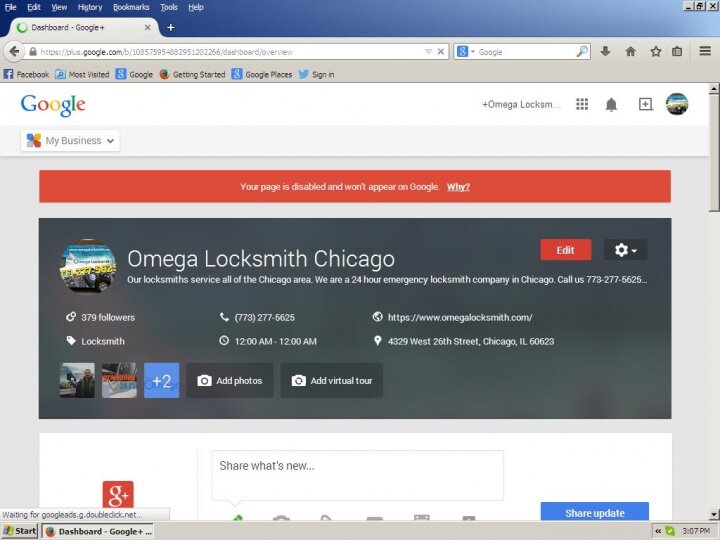This screenshot has width=720, height=540.
Task: Open Google+ notifications bell
Action: click(611, 105)
